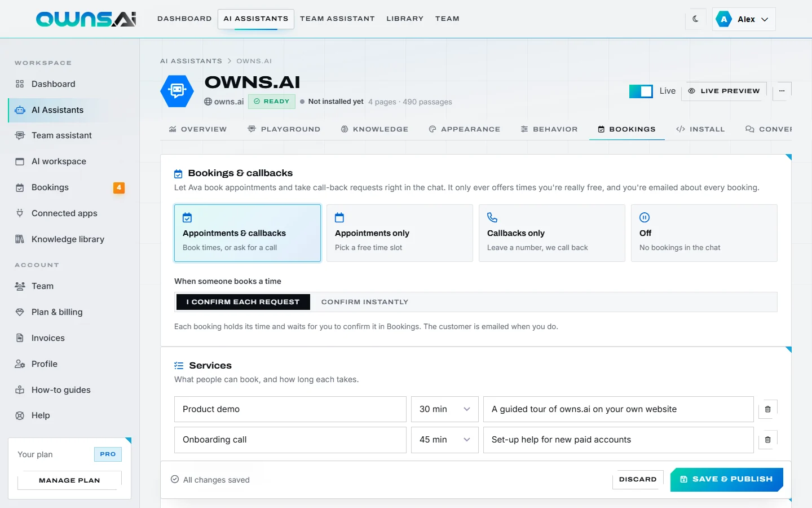Open Plan & billing in the sidebar

pos(70,312)
